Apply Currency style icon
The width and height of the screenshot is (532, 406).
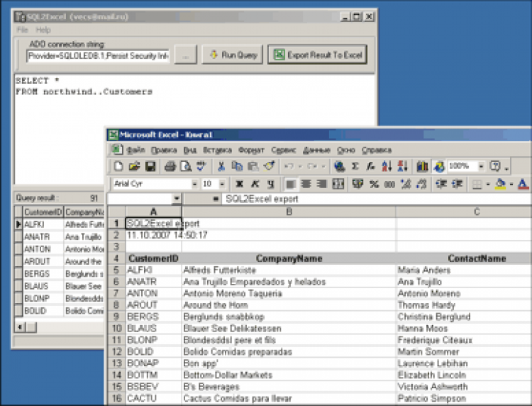coord(358,184)
